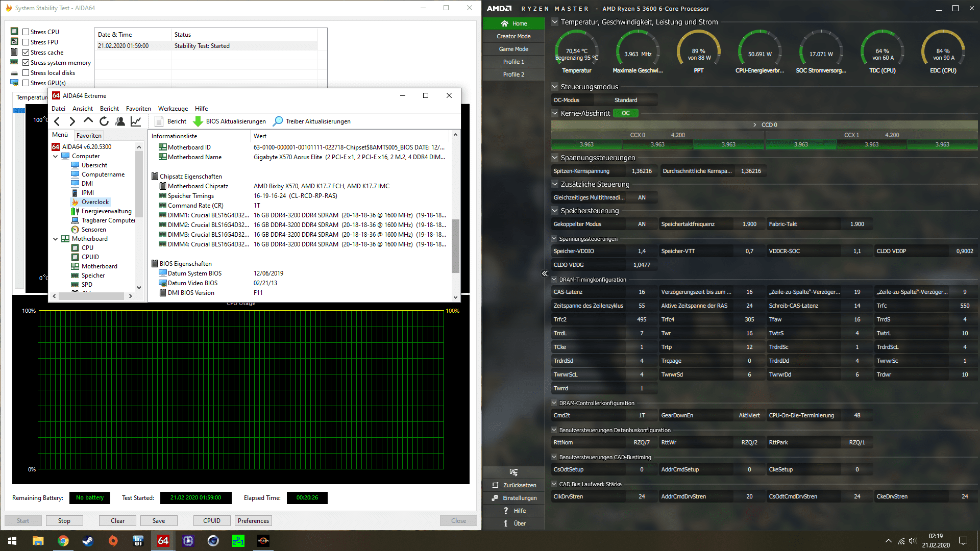Open Chrome from the taskbar
980x551 pixels.
63,541
